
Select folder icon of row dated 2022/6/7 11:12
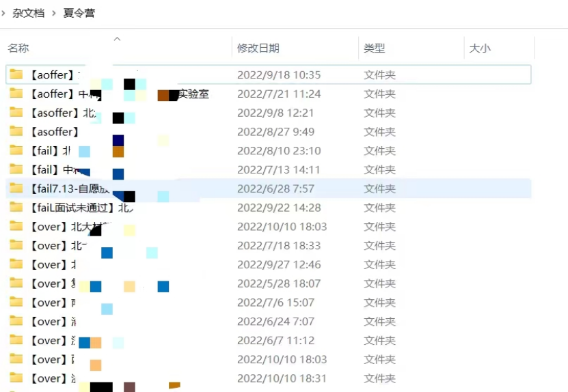16,339
